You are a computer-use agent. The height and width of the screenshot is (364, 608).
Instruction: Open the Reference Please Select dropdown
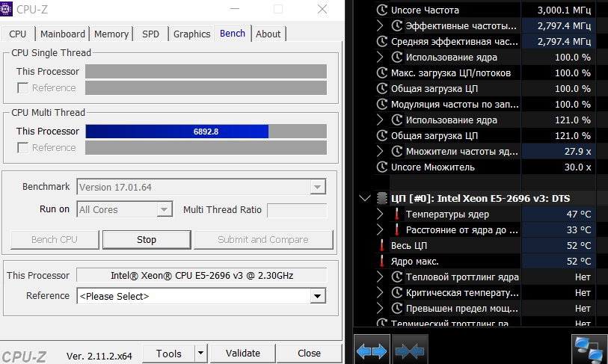(318, 296)
